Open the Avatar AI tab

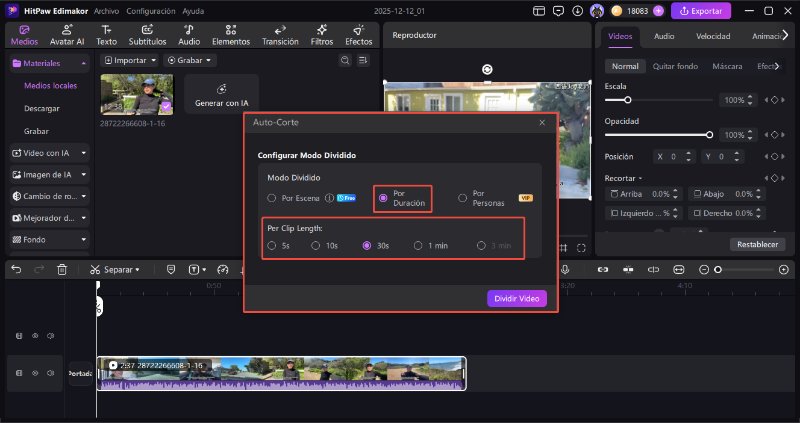point(67,35)
